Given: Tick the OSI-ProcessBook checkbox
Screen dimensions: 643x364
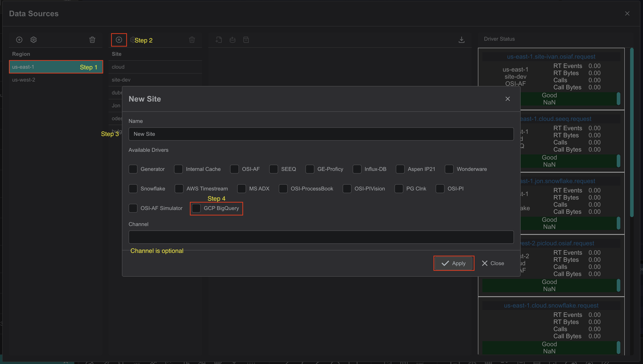Looking at the screenshot, I should pos(283,189).
